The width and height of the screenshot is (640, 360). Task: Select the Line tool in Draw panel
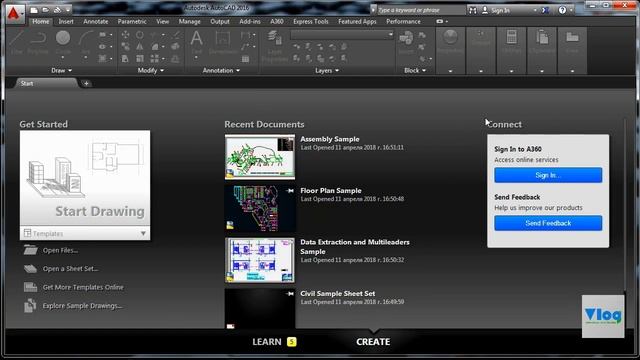(17, 42)
